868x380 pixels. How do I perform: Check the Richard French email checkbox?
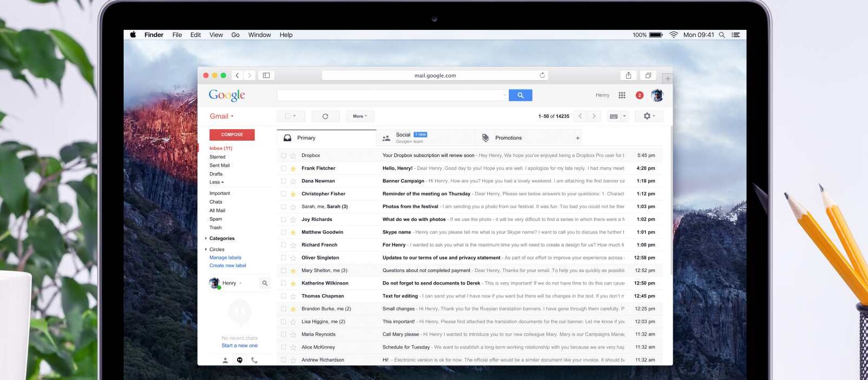tap(283, 245)
